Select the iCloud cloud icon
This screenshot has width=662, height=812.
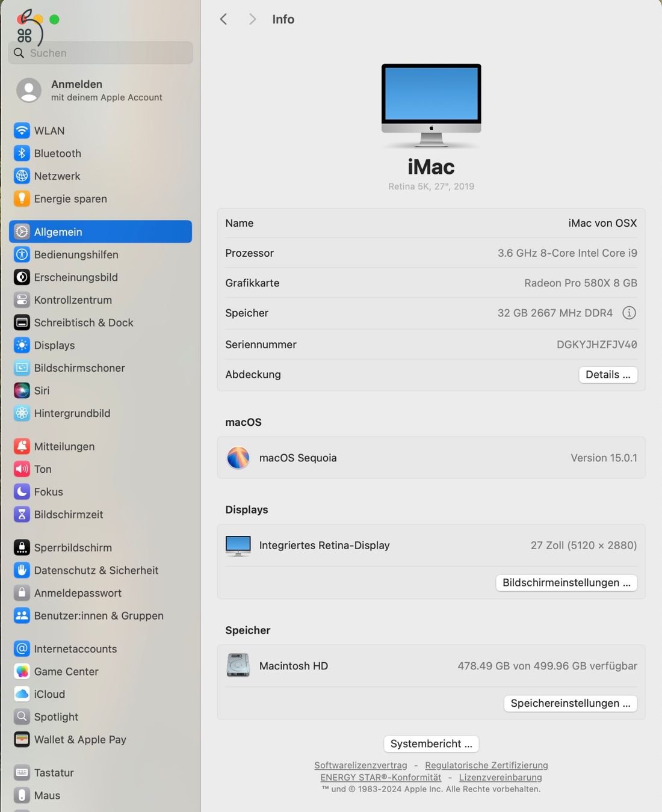(22, 694)
